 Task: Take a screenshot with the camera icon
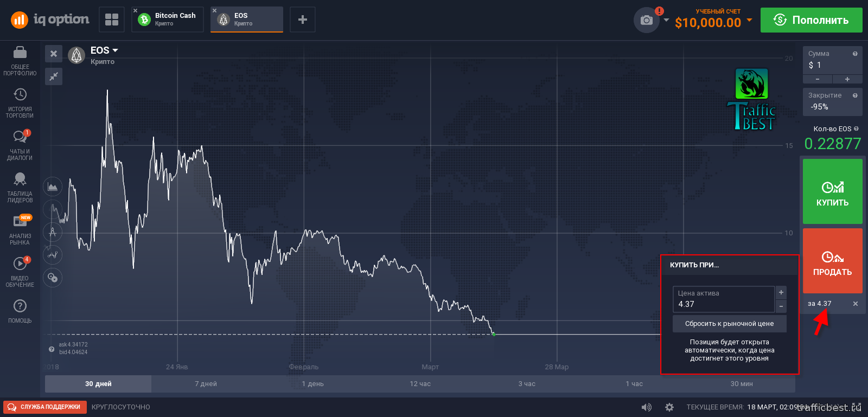[x=647, y=21]
